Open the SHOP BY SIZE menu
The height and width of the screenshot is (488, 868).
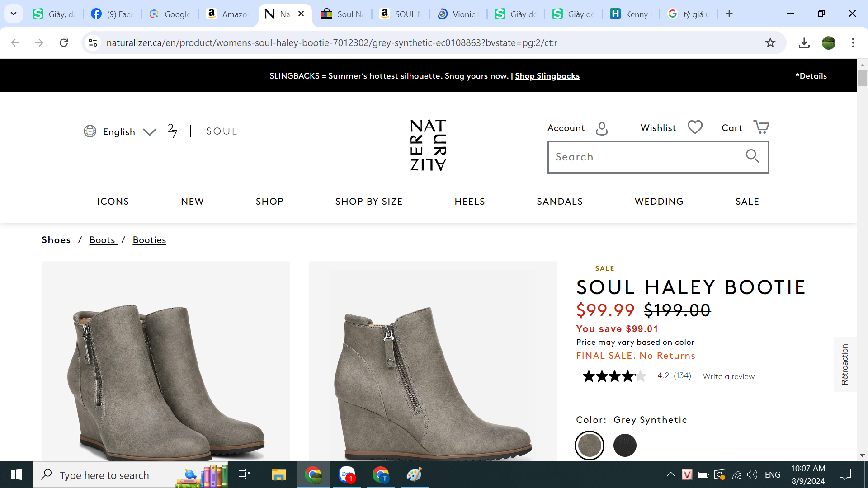tap(368, 202)
